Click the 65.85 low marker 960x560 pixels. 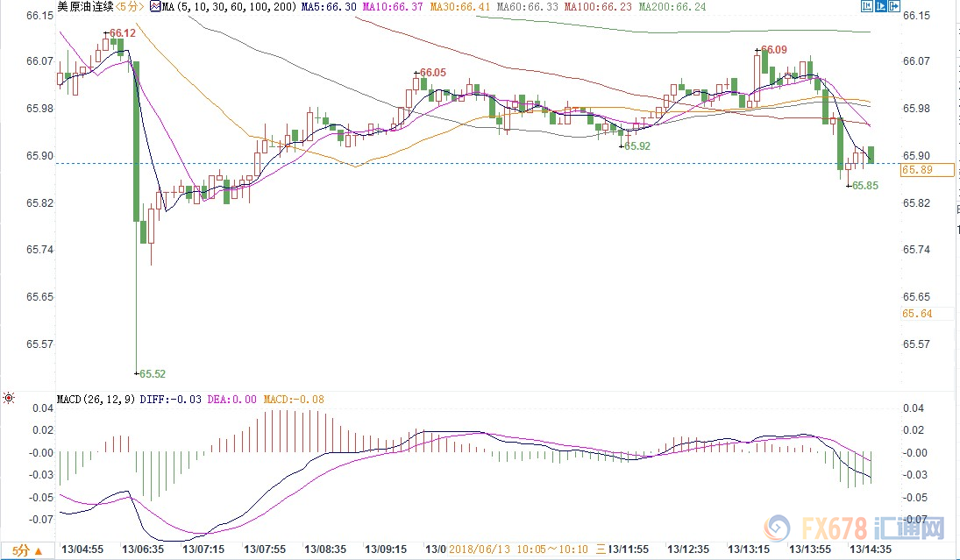pos(864,186)
